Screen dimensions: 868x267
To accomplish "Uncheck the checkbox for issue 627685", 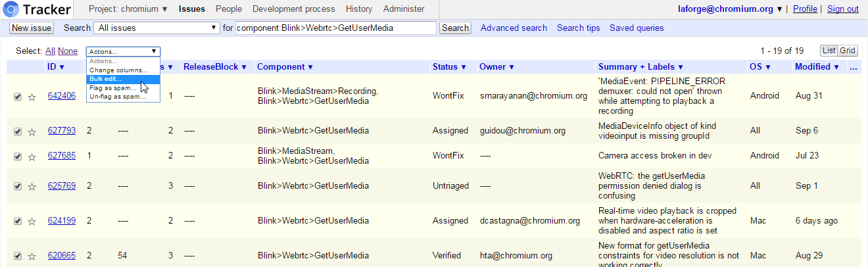I will [18, 157].
